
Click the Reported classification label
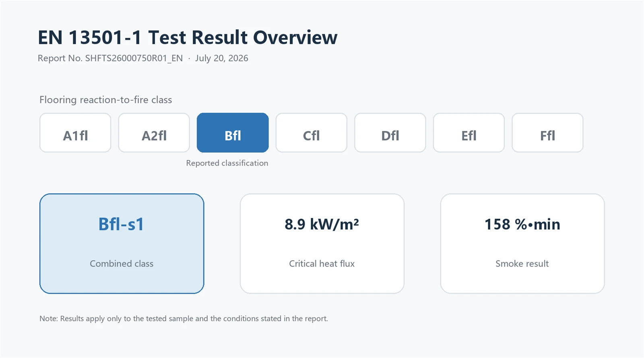tap(227, 163)
